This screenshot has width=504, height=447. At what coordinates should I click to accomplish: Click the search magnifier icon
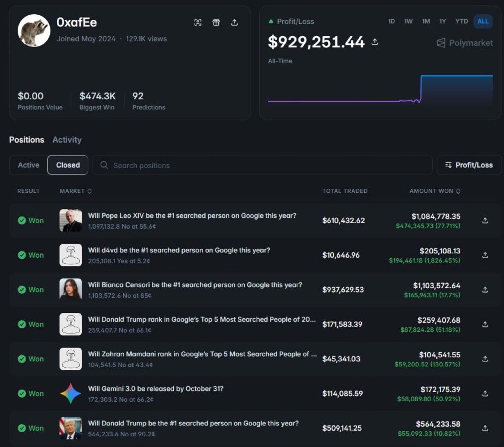[x=104, y=165]
